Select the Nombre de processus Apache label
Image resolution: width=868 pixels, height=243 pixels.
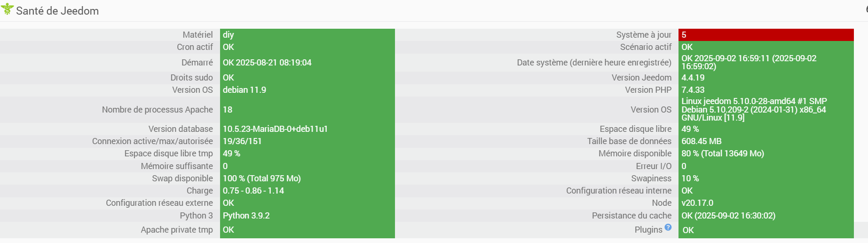tap(157, 110)
